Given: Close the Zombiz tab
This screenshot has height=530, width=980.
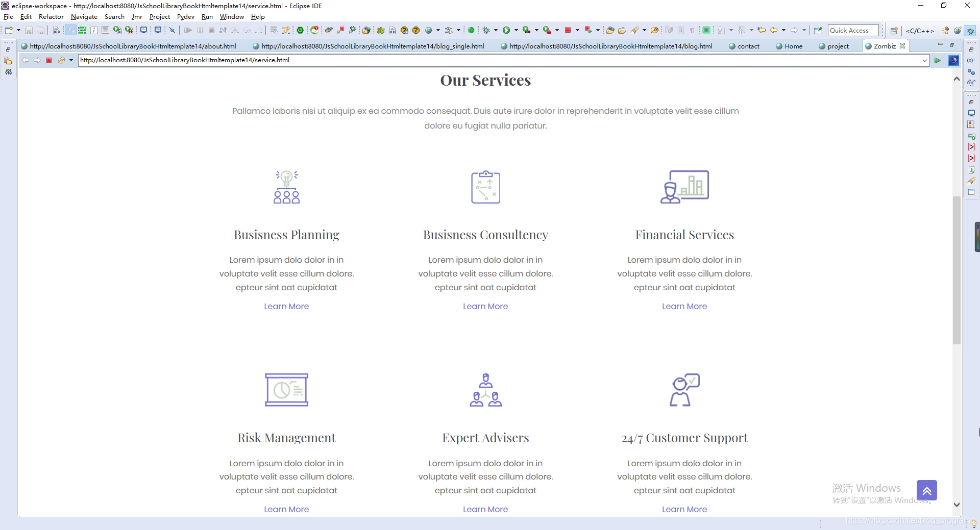Looking at the screenshot, I should 902,46.
